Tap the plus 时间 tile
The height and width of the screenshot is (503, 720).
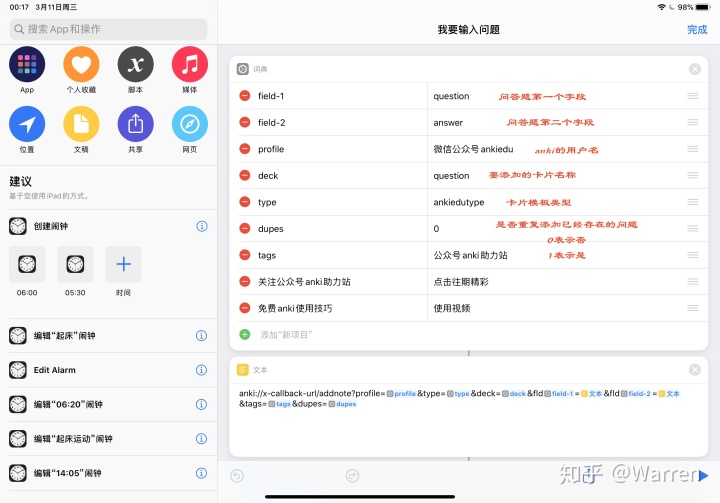click(124, 264)
